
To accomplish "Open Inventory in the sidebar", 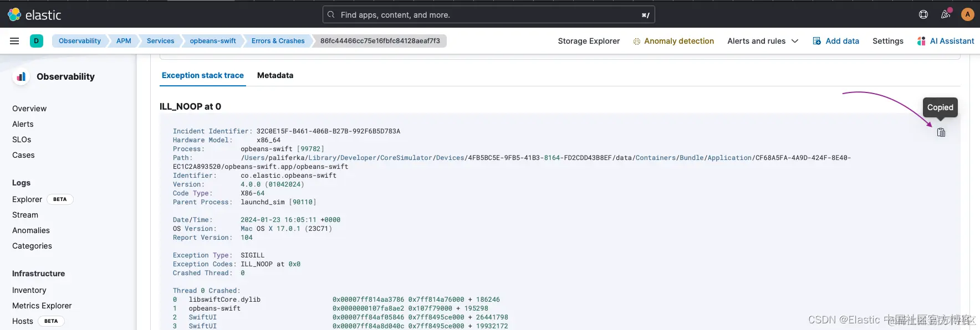I will 29,290.
